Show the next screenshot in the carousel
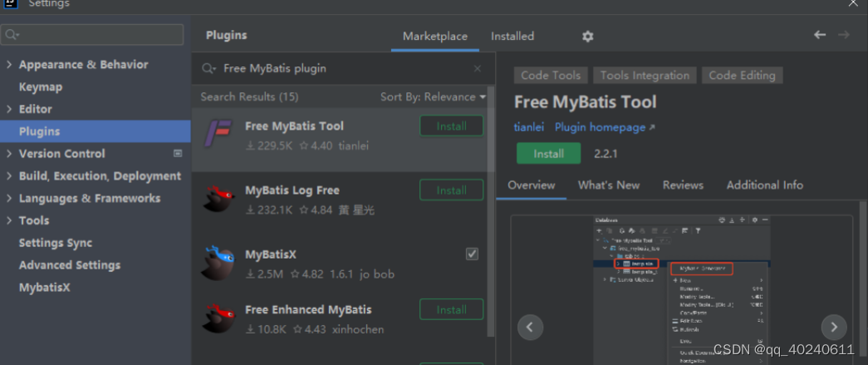The width and height of the screenshot is (868, 365). click(x=834, y=327)
